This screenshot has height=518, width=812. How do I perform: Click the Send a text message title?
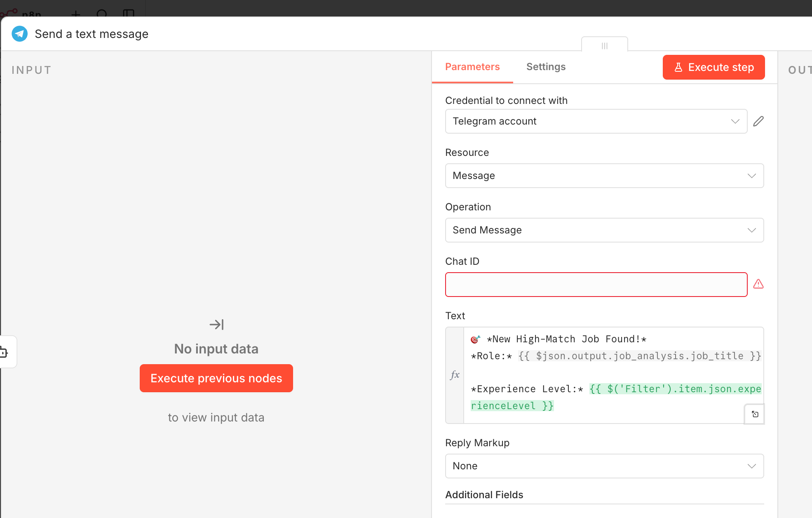tap(92, 34)
